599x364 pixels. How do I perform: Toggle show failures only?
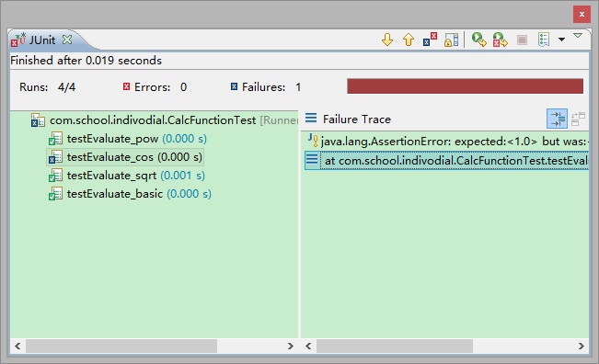tap(430, 40)
